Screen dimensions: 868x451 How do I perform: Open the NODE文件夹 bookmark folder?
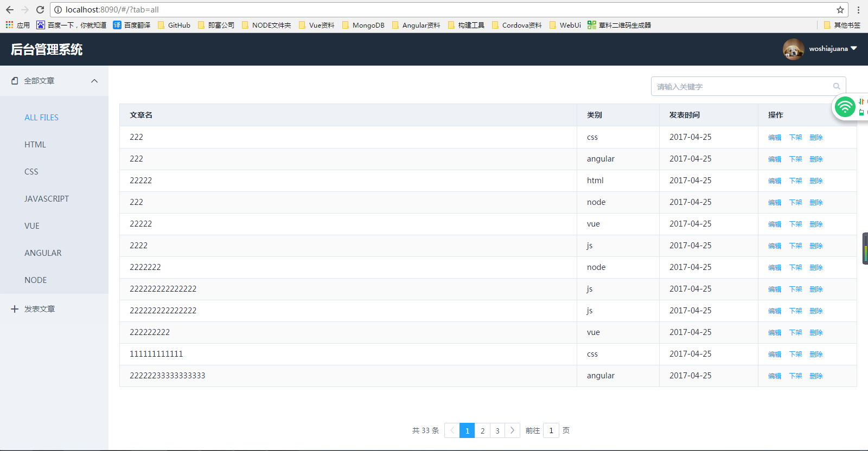tap(266, 25)
